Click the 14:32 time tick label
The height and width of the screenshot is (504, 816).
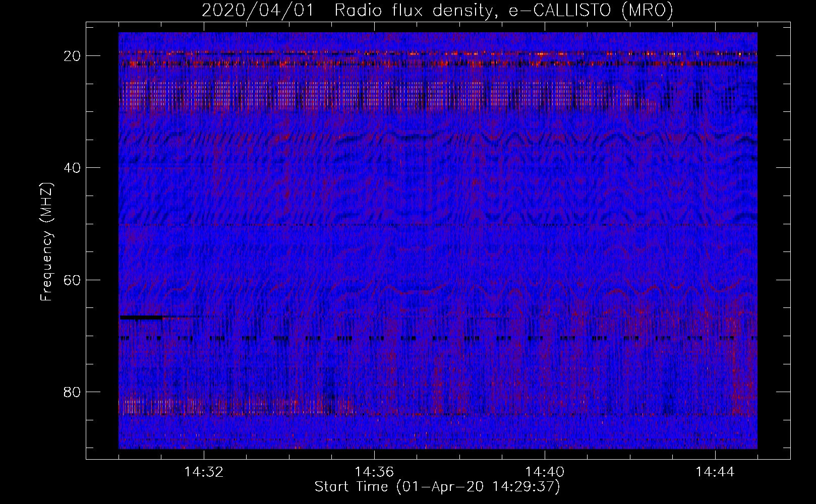[x=204, y=472]
